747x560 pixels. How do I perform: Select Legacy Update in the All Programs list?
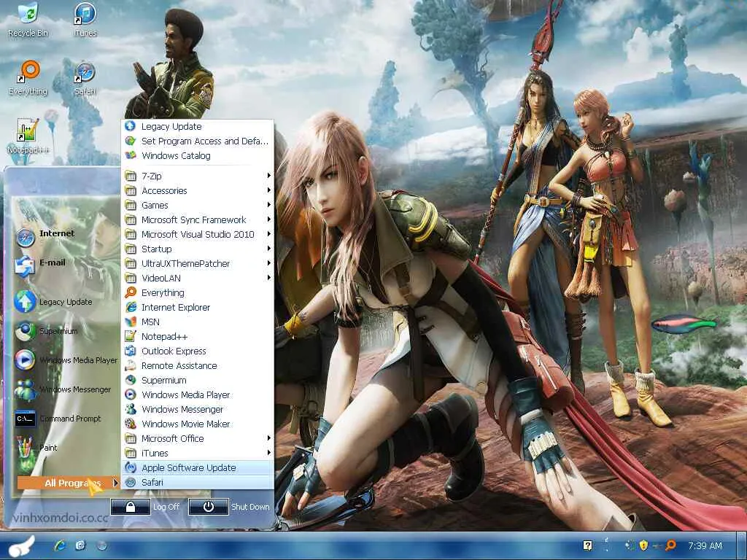[x=198, y=127]
